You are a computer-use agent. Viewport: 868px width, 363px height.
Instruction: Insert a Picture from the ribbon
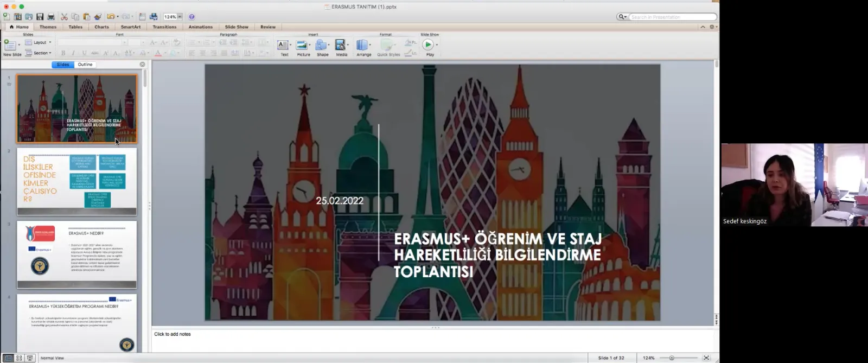coord(303,47)
